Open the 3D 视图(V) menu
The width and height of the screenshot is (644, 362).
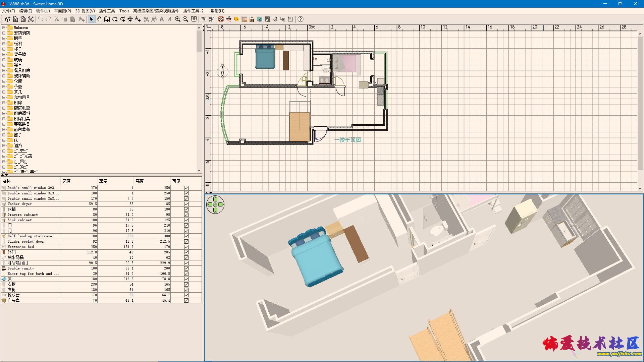pyautogui.click(x=85, y=11)
